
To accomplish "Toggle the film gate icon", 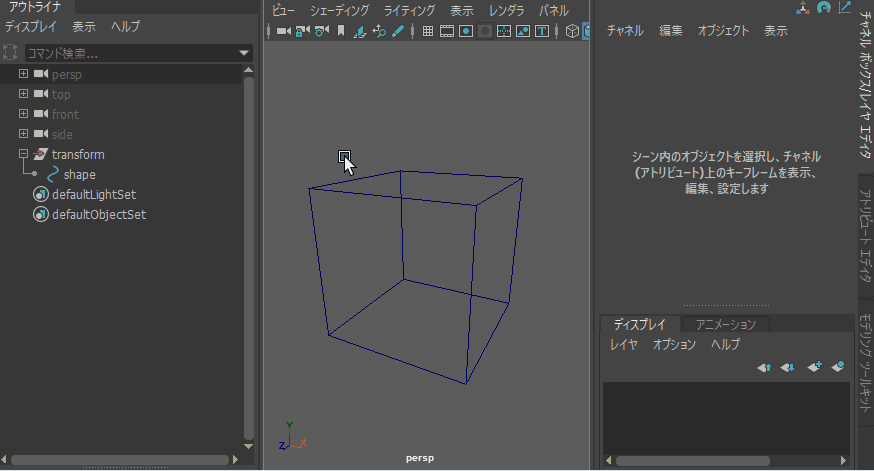I will click(x=447, y=31).
